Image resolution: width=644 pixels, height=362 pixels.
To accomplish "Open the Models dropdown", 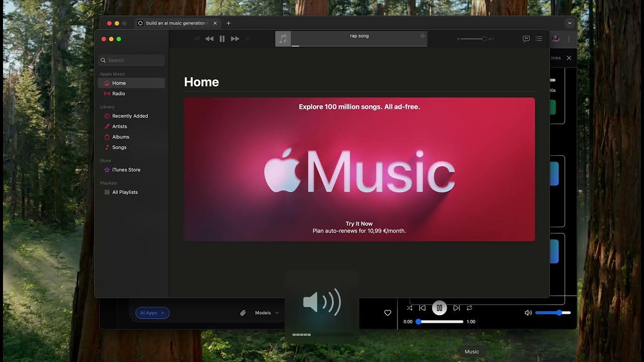I will (x=267, y=313).
